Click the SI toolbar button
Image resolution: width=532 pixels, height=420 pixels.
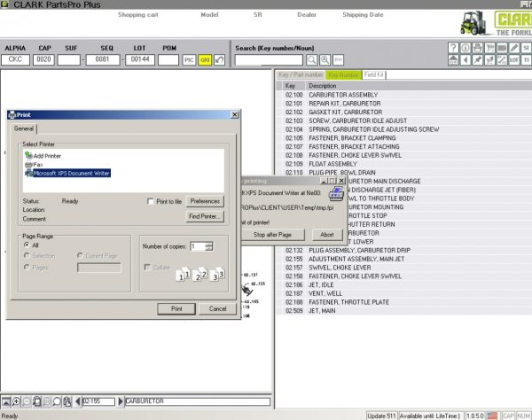click(x=526, y=48)
